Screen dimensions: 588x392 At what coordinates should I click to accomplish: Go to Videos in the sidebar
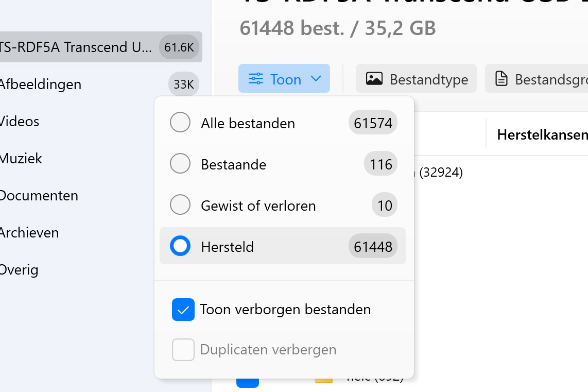[x=20, y=122]
